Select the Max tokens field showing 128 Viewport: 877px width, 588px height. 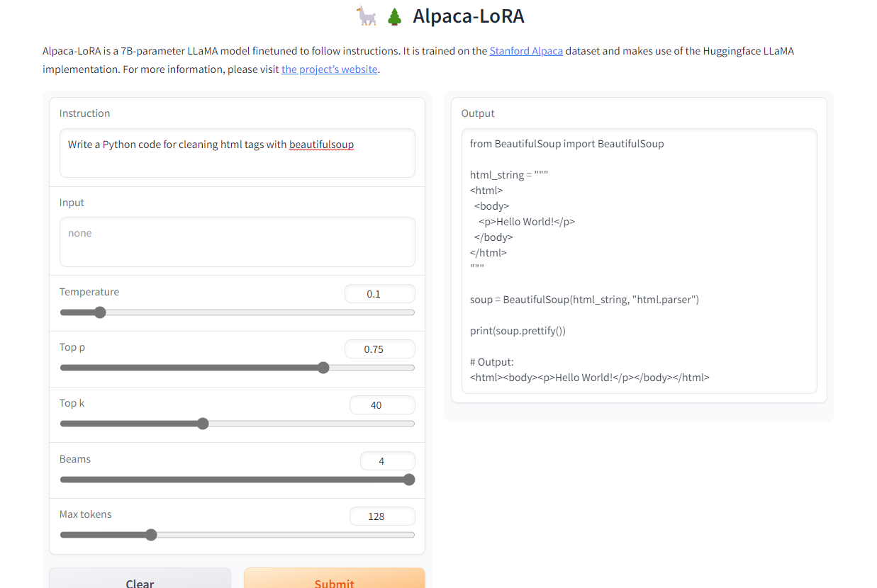382,516
